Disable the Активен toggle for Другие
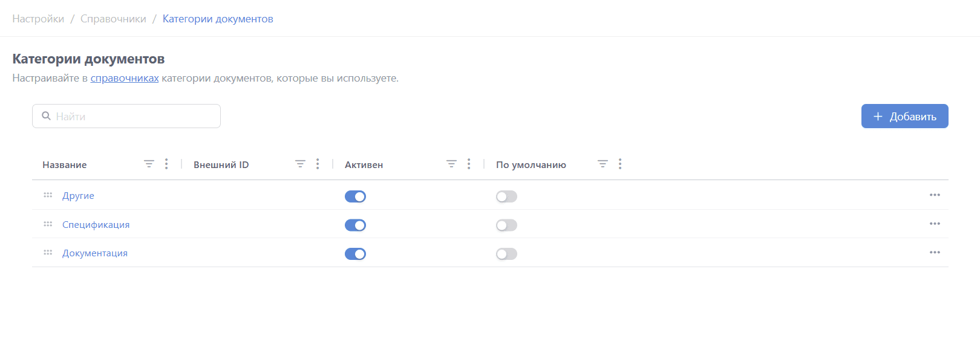This screenshot has width=980, height=353. 355,196
